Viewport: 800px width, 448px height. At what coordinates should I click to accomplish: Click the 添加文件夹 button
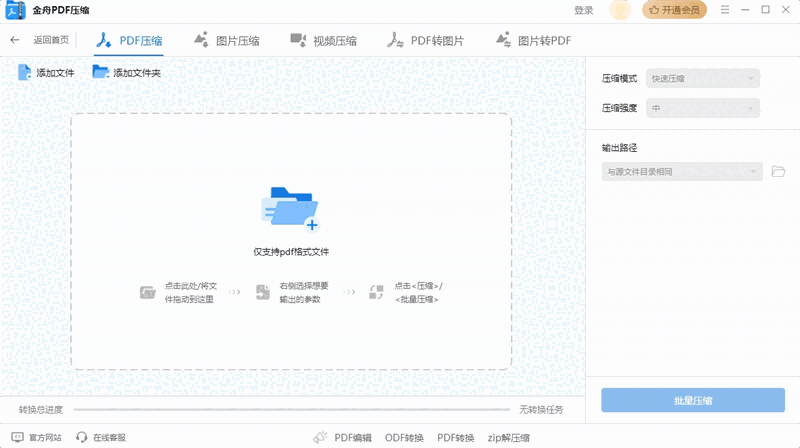coord(127,72)
